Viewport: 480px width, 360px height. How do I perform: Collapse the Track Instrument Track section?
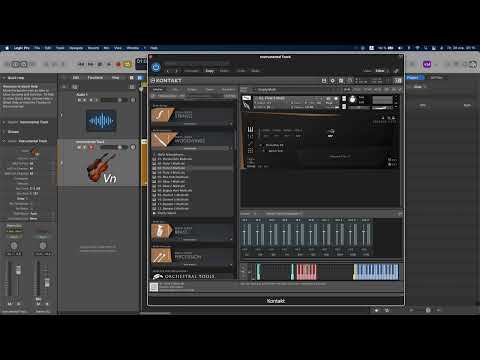(x=4, y=141)
